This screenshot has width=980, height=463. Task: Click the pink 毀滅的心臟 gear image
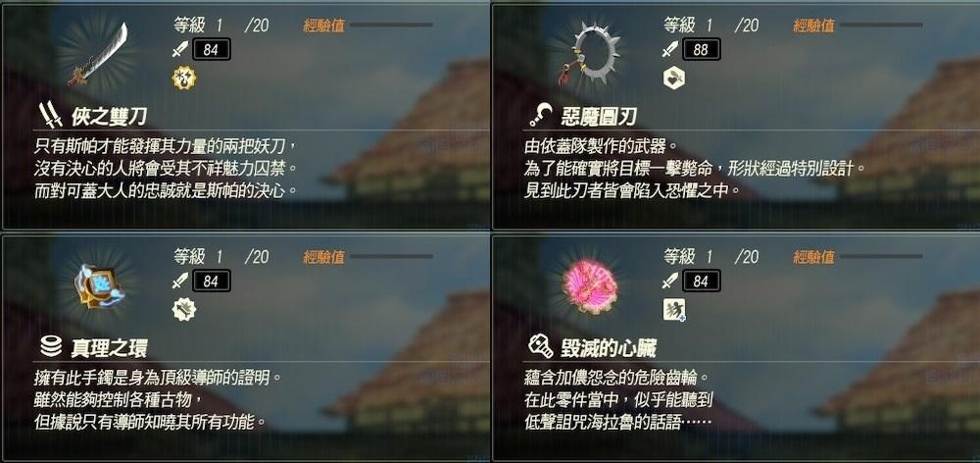coord(590,285)
